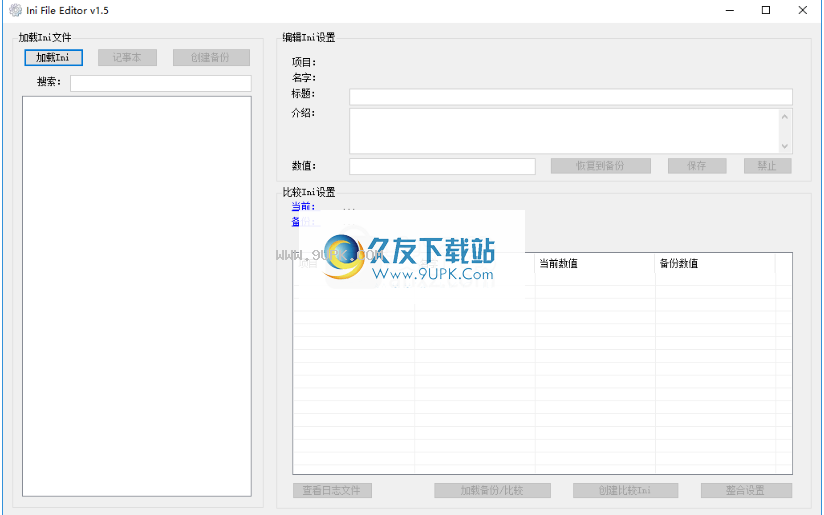Image resolution: width=824 pixels, height=515 pixels.
Task: Minimize the Ini File Editor window
Action: [x=729, y=10]
